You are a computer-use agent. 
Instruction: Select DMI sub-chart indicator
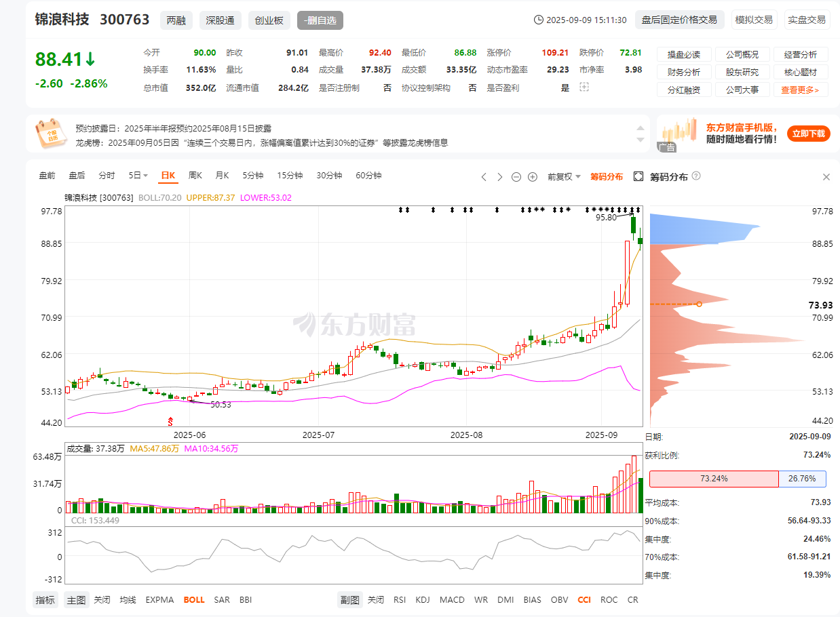[x=505, y=600]
